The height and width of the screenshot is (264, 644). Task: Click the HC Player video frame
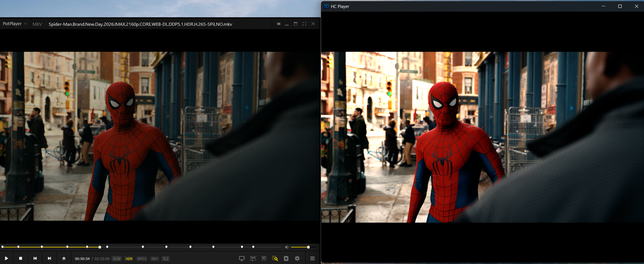tap(482, 137)
